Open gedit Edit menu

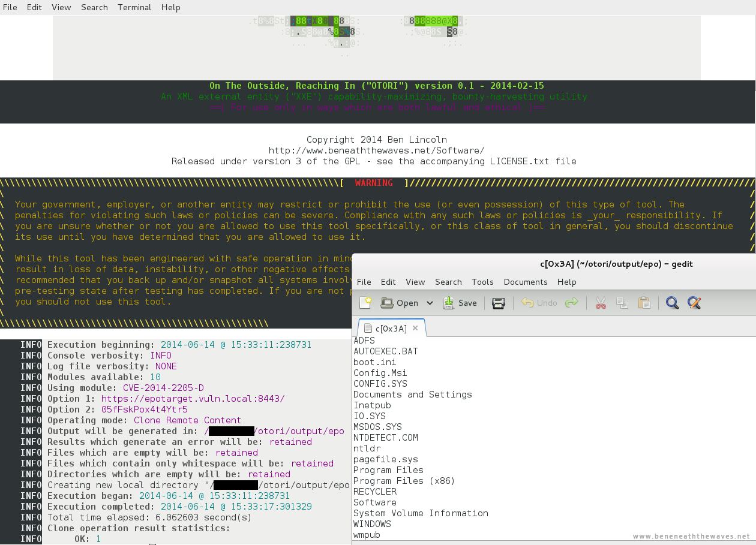[388, 282]
